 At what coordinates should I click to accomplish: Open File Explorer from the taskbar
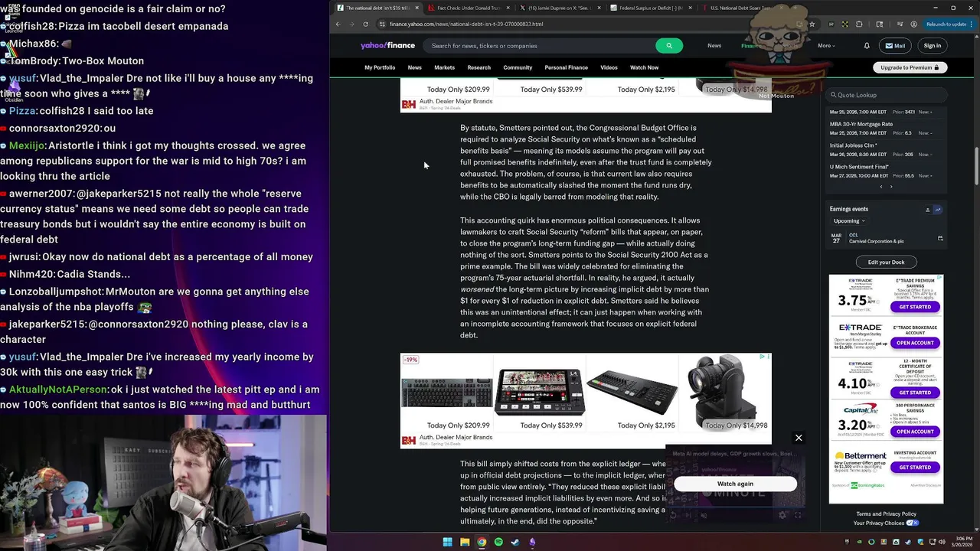[465, 542]
